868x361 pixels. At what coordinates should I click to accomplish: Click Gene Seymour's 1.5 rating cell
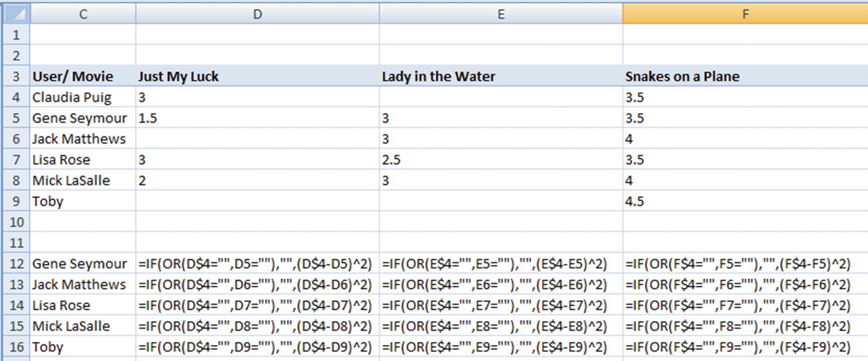pyautogui.click(x=148, y=118)
